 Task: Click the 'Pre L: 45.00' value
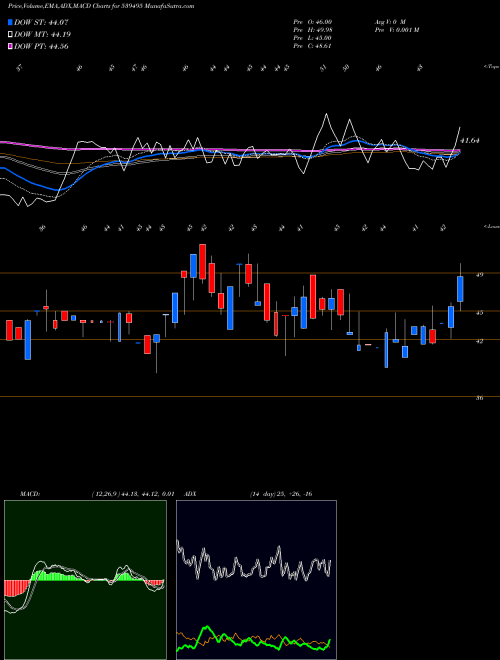[313, 38]
